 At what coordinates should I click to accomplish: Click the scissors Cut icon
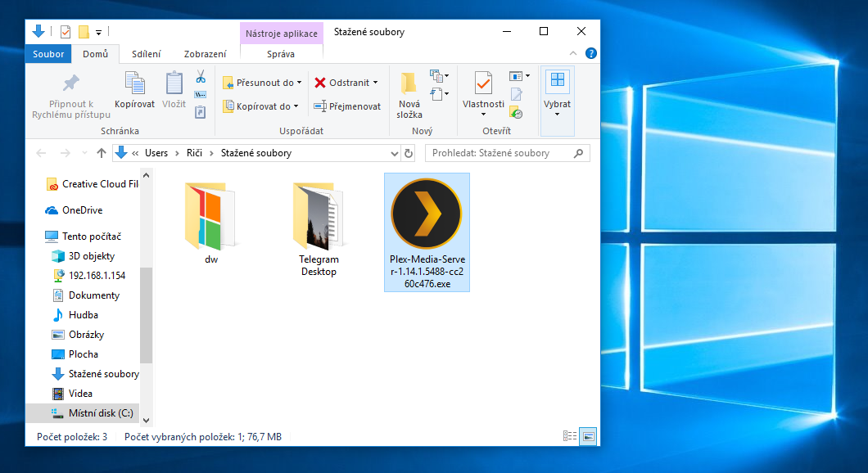(201, 76)
